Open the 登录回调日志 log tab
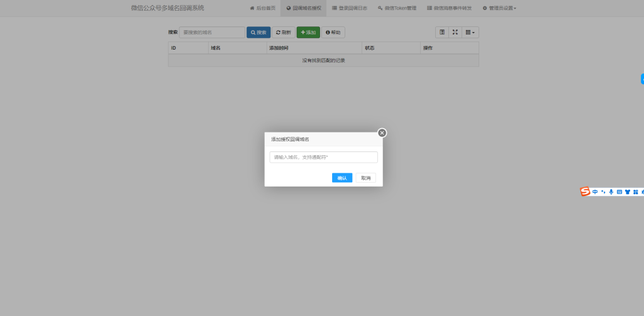This screenshot has height=316, width=644. tap(349, 8)
